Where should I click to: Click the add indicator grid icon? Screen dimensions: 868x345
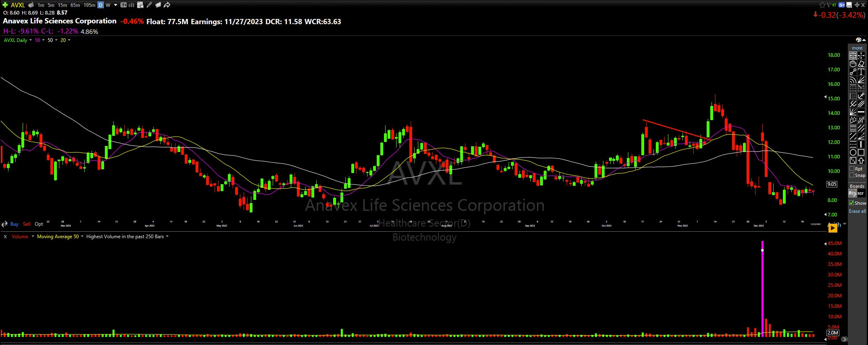tap(140, 5)
